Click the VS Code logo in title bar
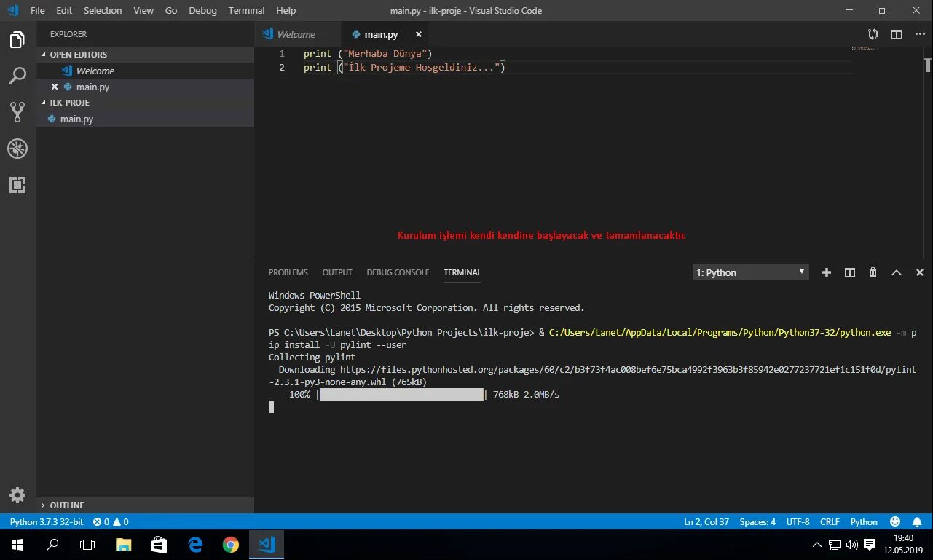 coord(12,10)
